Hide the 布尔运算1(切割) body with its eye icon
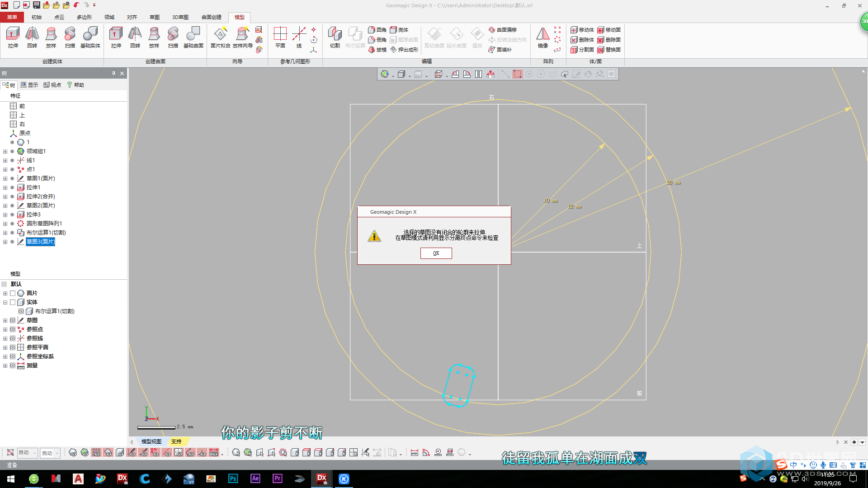868x488 pixels. point(21,311)
